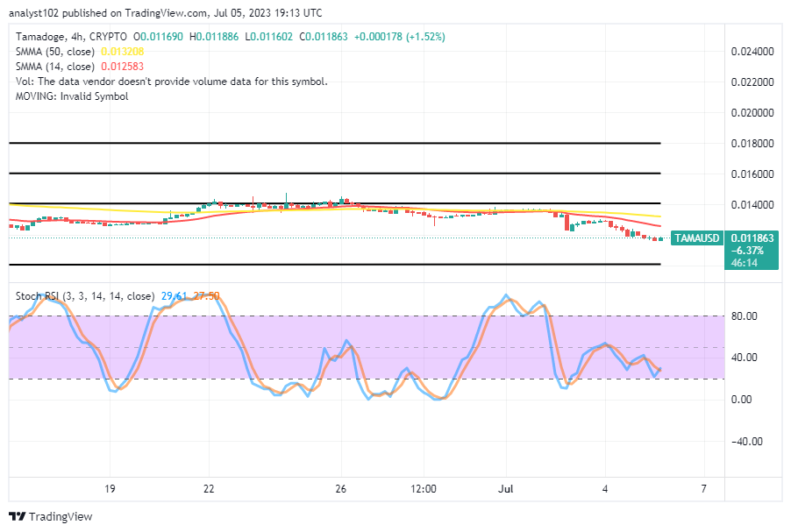Click the 0.014000 price axis label
Screen dimensions: 791x532
(752, 205)
